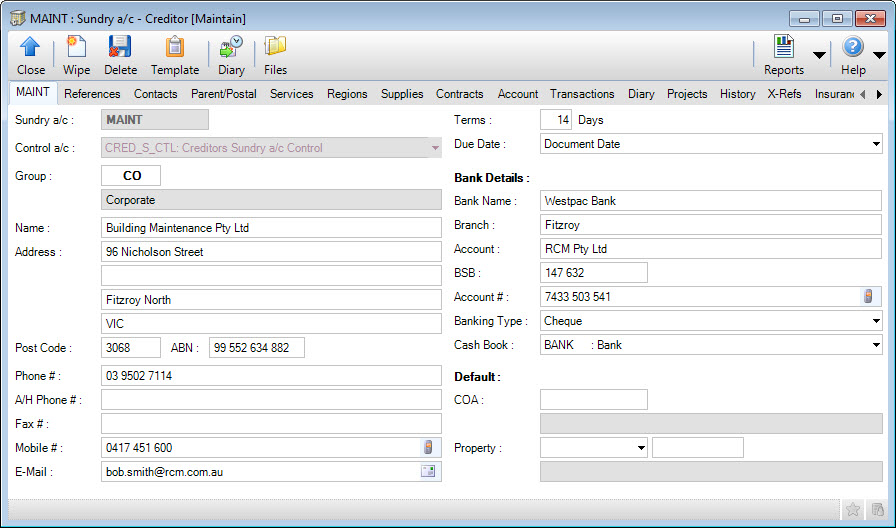The height and width of the screenshot is (528, 896).
Task: Click the phone icon in Mobile # field
Action: coord(428,448)
